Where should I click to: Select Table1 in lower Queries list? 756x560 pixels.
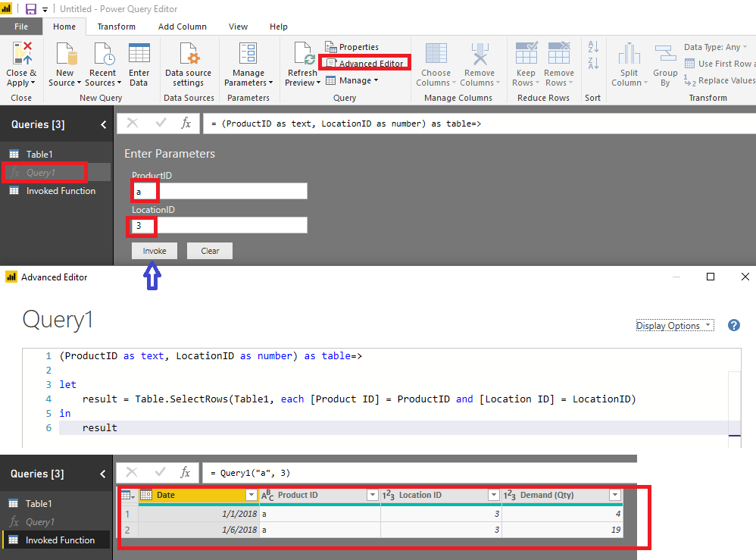point(55,504)
